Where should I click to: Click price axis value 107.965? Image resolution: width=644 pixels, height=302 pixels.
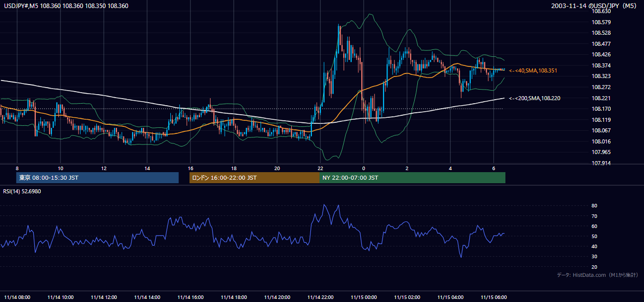pyautogui.click(x=601, y=152)
